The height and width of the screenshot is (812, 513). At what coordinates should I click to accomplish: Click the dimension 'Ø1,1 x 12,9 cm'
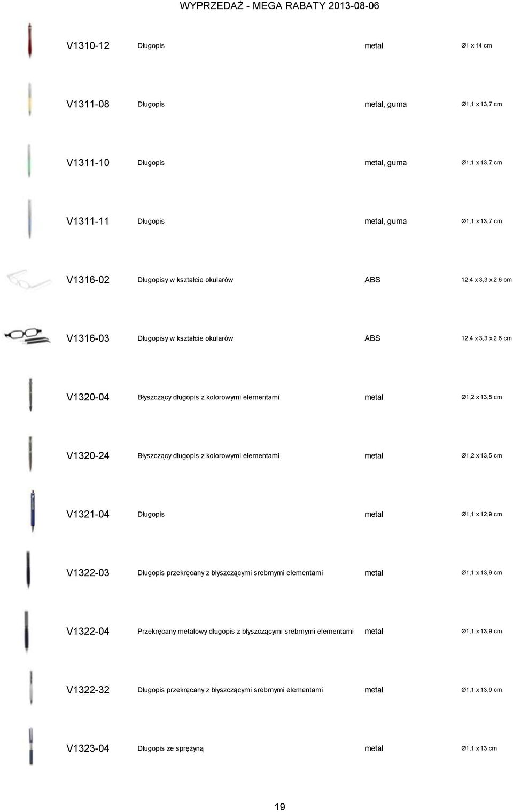(x=481, y=514)
